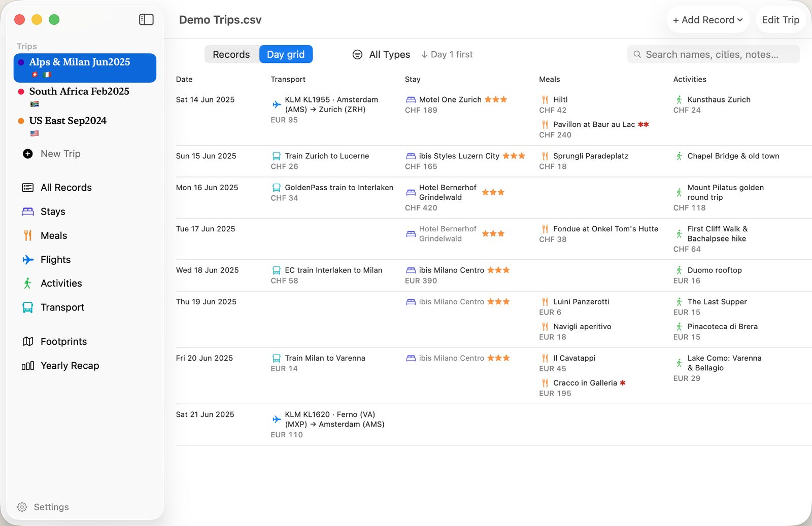Click the plane icon for KLM KL1620 flight

tap(277, 419)
